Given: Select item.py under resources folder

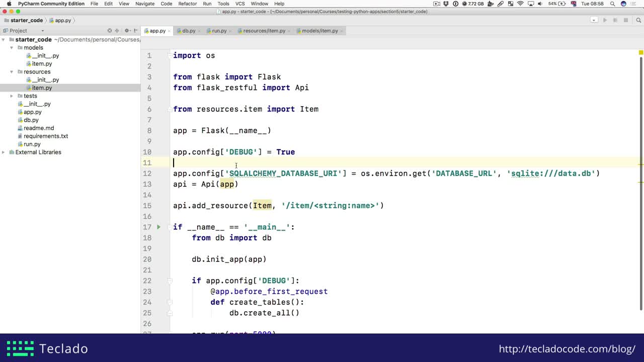Looking at the screenshot, I should point(42,87).
